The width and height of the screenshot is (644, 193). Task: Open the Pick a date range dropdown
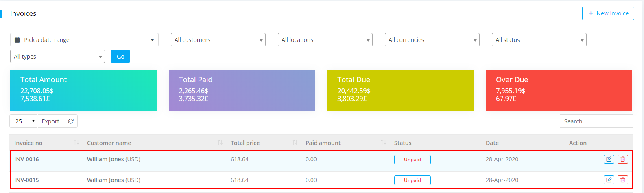coord(84,40)
